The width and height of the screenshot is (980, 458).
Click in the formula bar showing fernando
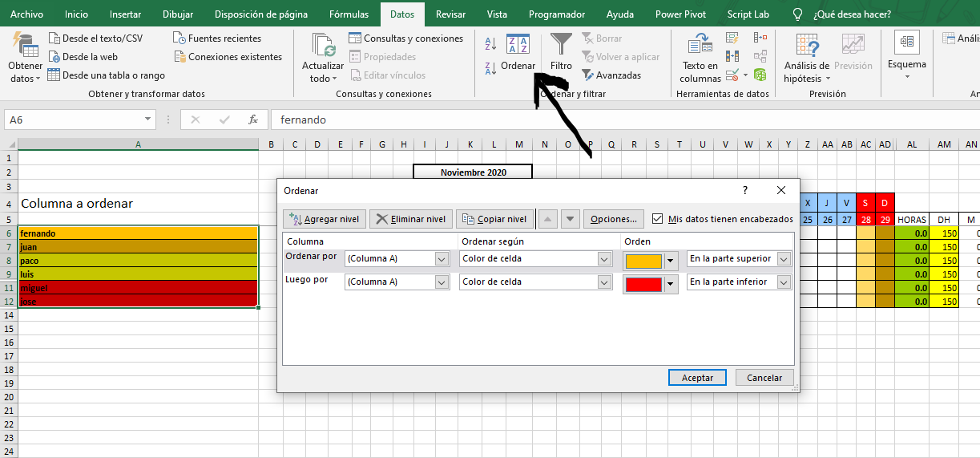(x=625, y=120)
